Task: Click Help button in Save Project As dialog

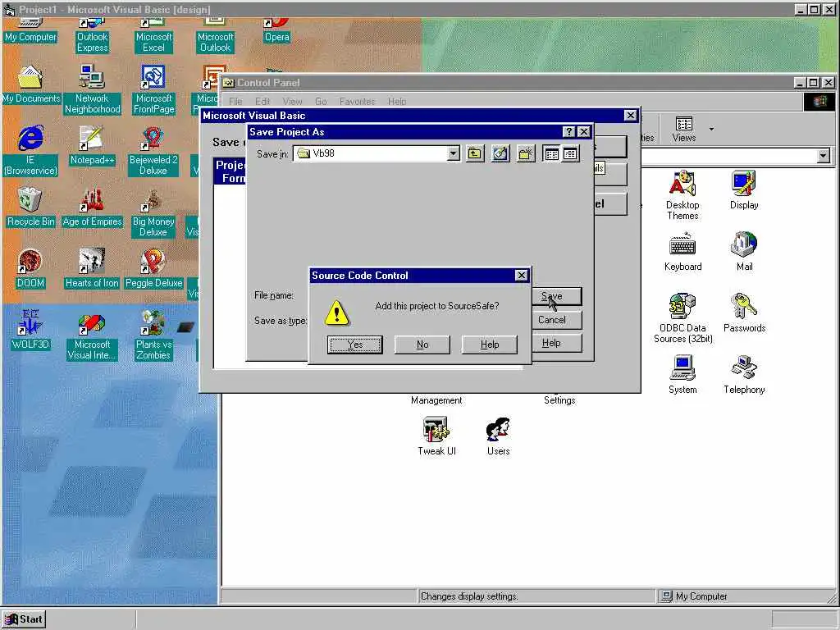Action: [x=557, y=344]
